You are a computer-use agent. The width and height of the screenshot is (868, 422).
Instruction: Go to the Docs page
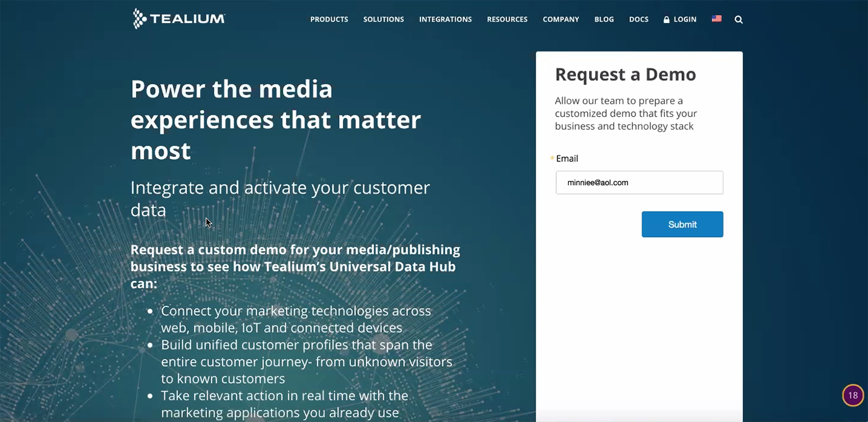coord(639,19)
